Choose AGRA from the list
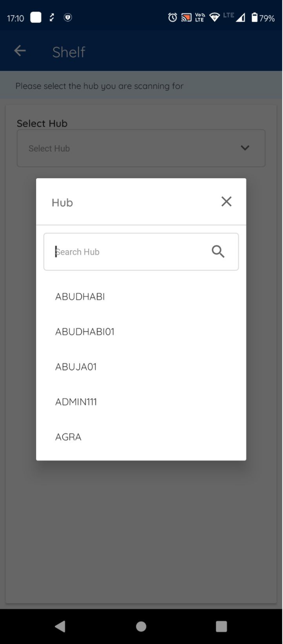Image resolution: width=283 pixels, height=644 pixels. [x=69, y=437]
